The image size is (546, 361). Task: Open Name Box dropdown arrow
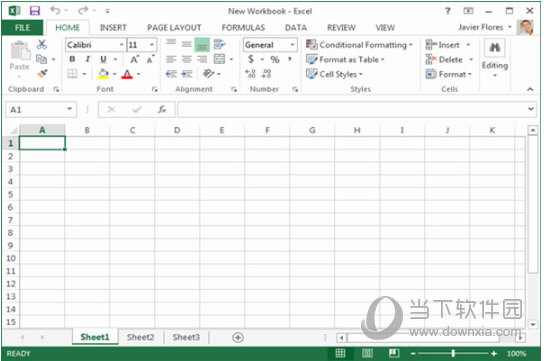click(x=70, y=109)
